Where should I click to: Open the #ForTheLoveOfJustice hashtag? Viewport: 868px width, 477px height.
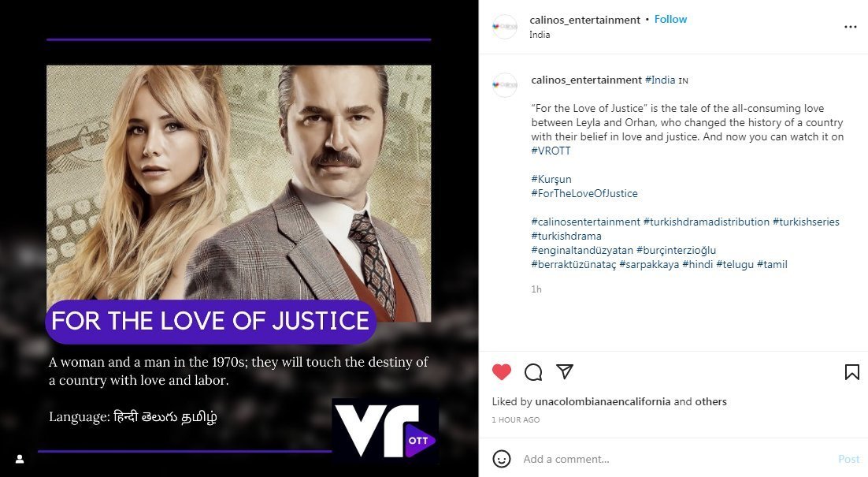tap(584, 193)
